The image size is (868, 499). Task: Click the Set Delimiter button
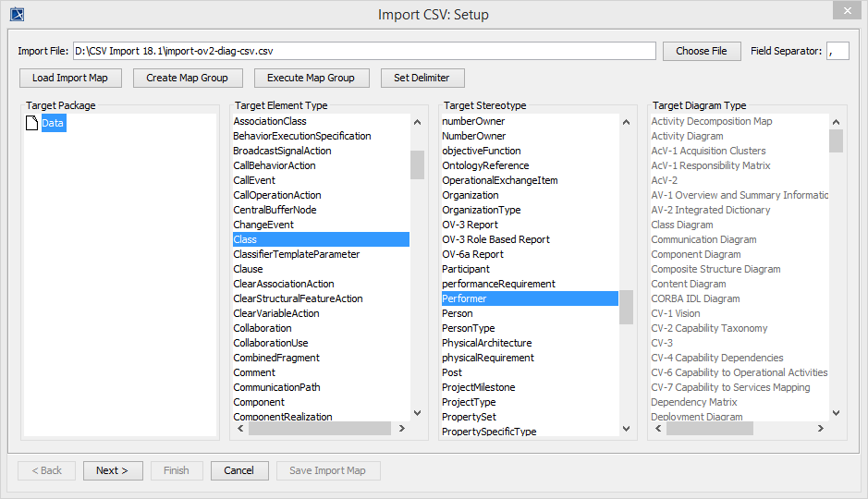[422, 78]
